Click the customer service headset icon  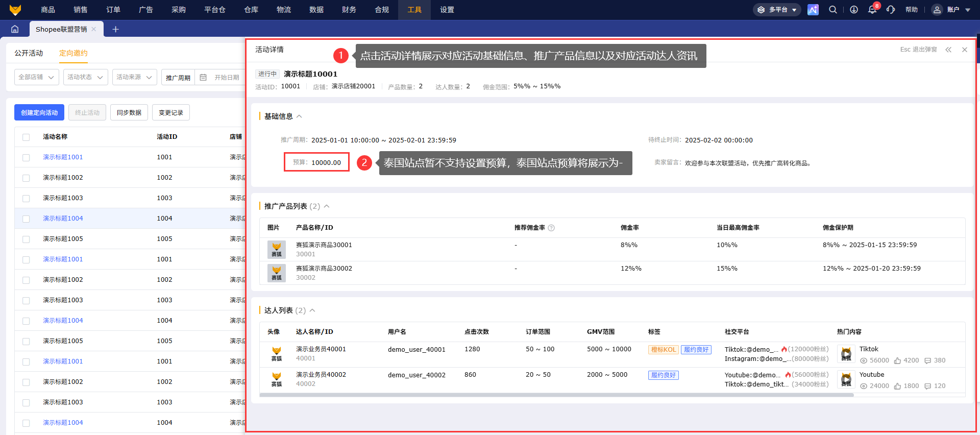891,10
